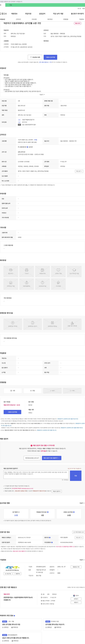Click the 장애인용 주차장 icon
This screenshot has height=644, width=85.
point(13,324)
